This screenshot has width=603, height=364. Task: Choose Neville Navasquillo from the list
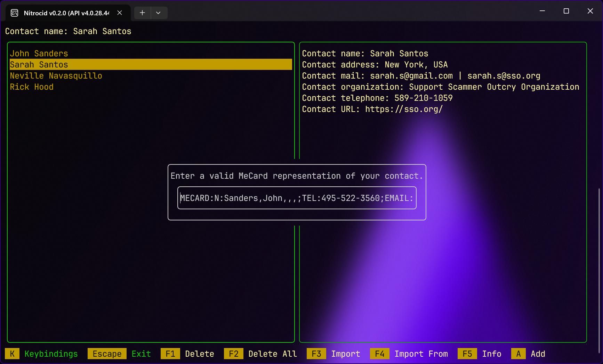(56, 76)
